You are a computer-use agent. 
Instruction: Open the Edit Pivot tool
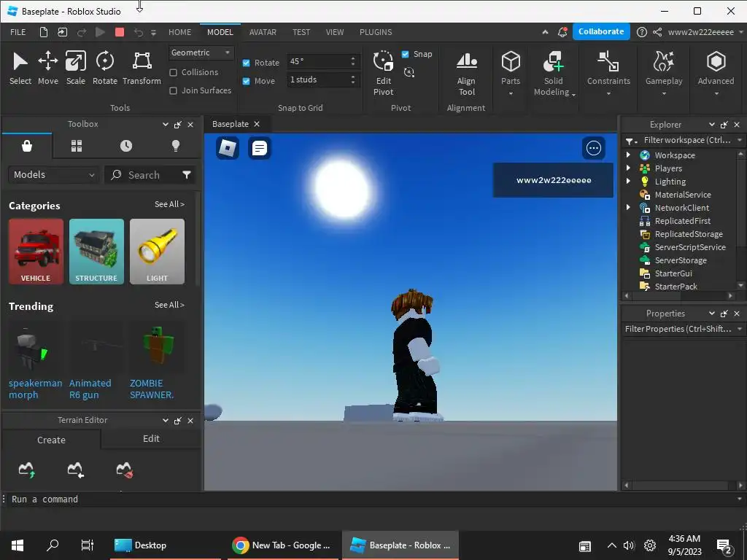[383, 73]
